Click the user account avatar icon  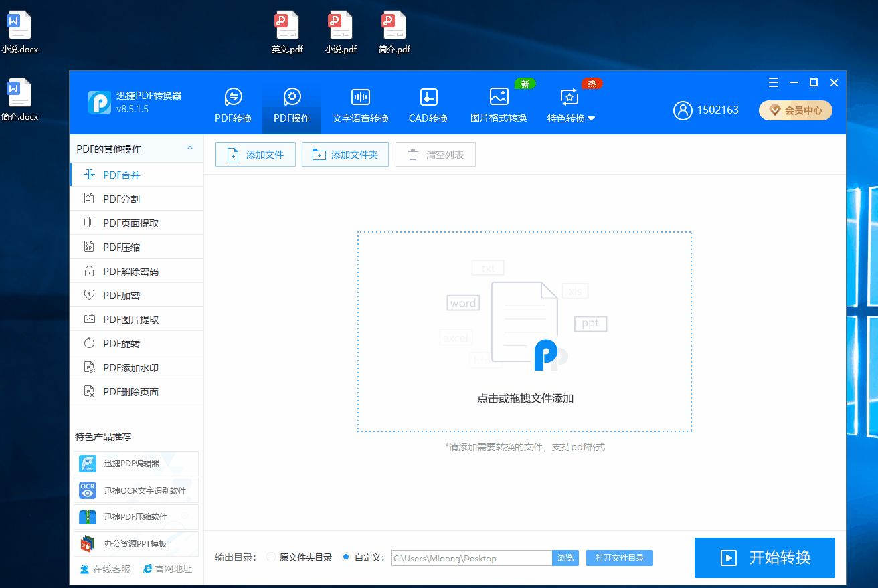click(x=683, y=110)
